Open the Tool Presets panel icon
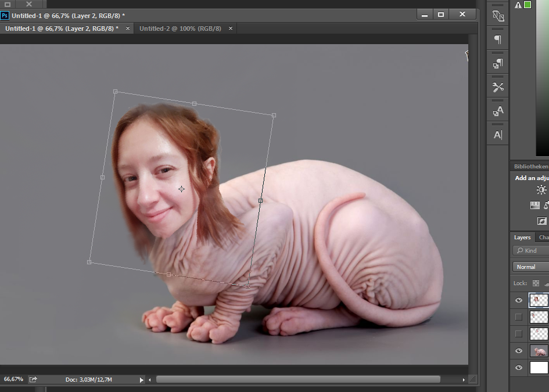Viewport: 549px width, 392px height. 498,87
